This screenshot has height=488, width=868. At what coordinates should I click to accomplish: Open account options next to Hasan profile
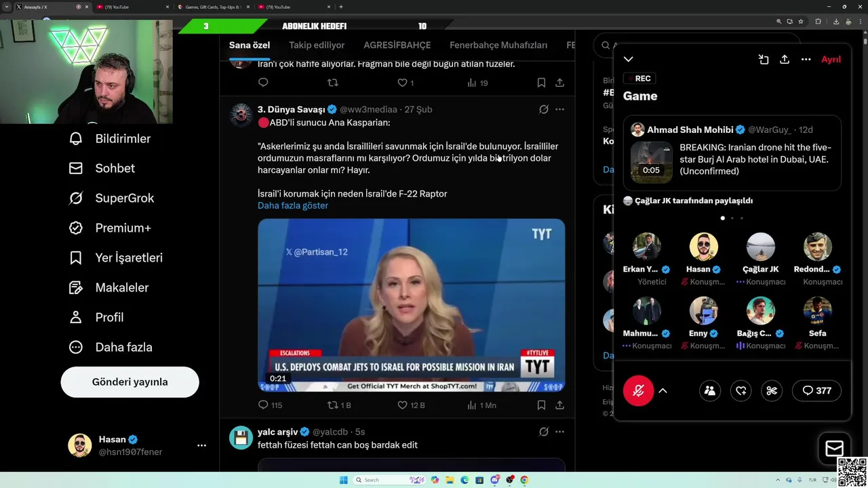tap(201, 445)
